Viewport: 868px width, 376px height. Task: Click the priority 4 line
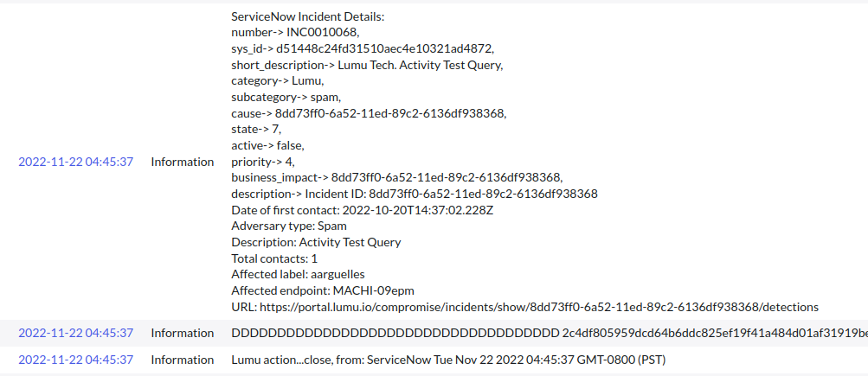pyautogui.click(x=264, y=162)
